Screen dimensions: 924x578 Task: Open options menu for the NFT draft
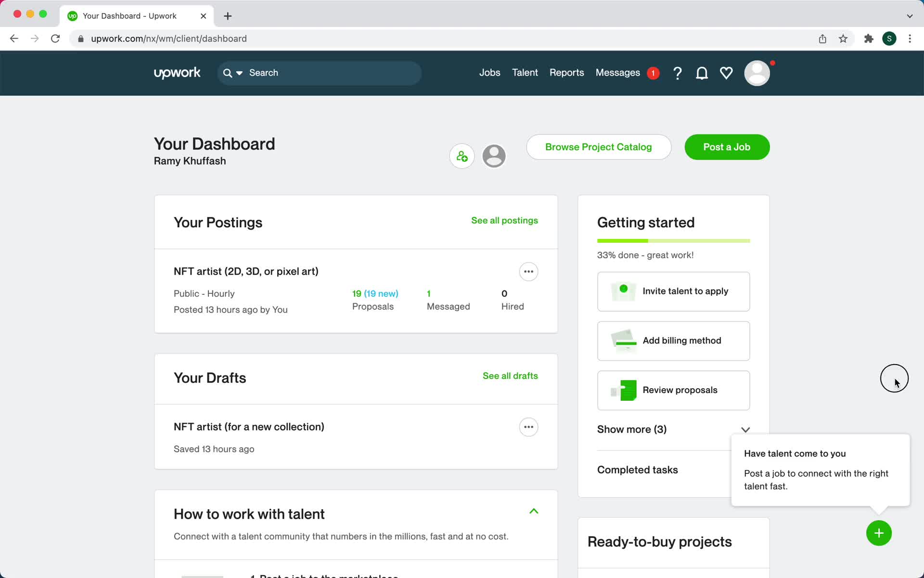[528, 427]
